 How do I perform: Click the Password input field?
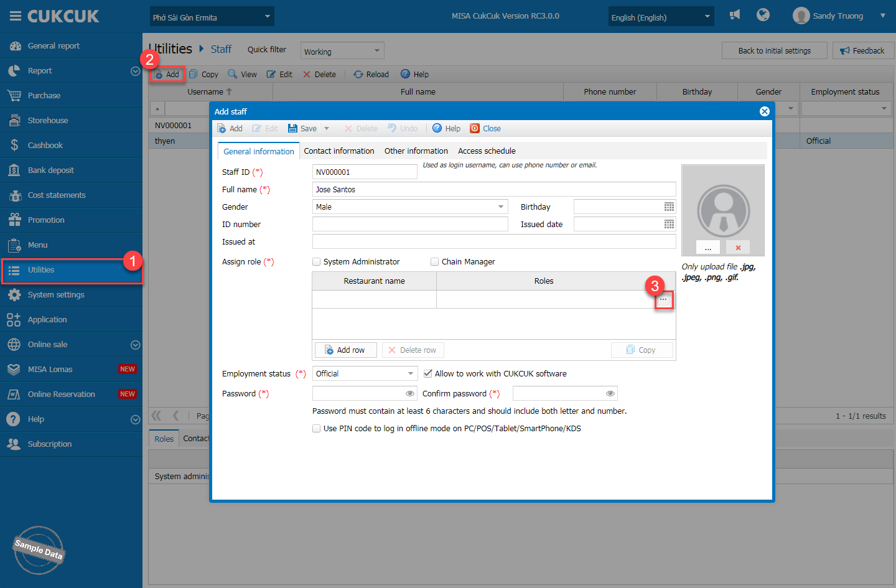click(x=365, y=394)
